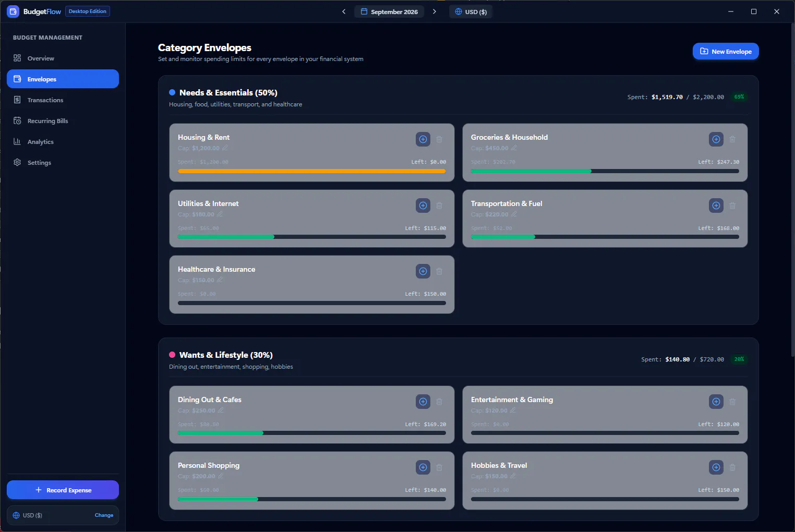Go to next month with right chevron

435,11
